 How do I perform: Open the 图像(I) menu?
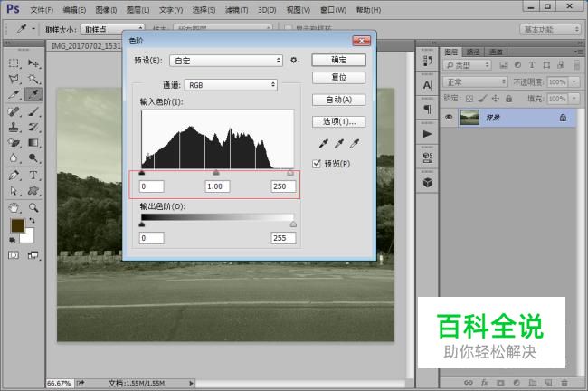[106, 10]
